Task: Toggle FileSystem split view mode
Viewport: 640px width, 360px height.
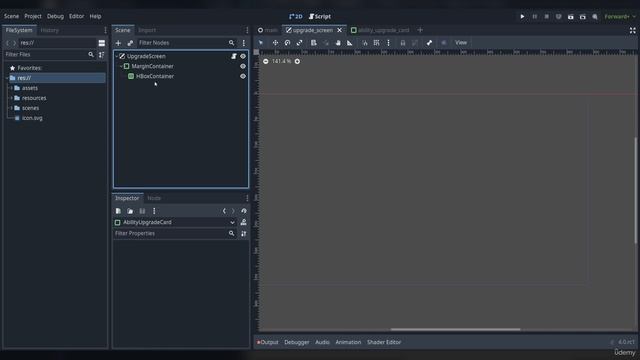Action: tap(102, 43)
